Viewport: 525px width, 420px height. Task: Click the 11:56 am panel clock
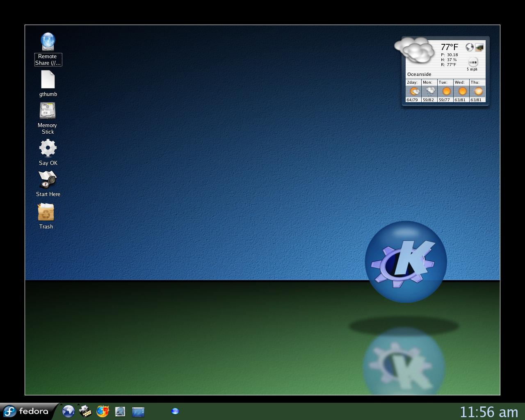tap(489, 411)
